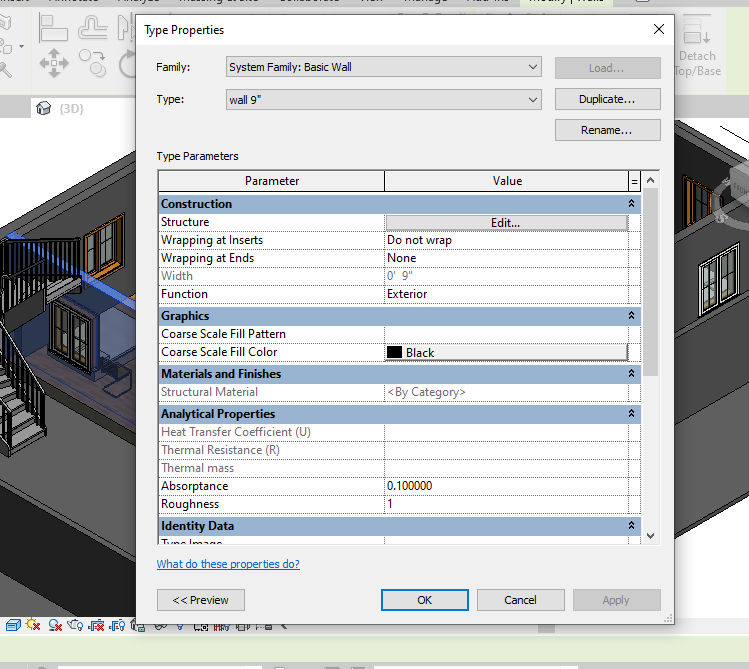The width and height of the screenshot is (749, 669).
Task: Click the greyed Width value 0' 9"
Action: (506, 276)
